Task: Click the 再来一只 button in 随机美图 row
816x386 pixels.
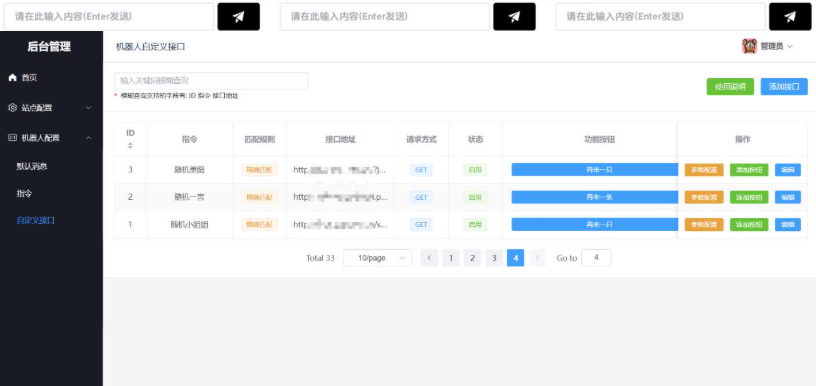Action: [x=595, y=170]
